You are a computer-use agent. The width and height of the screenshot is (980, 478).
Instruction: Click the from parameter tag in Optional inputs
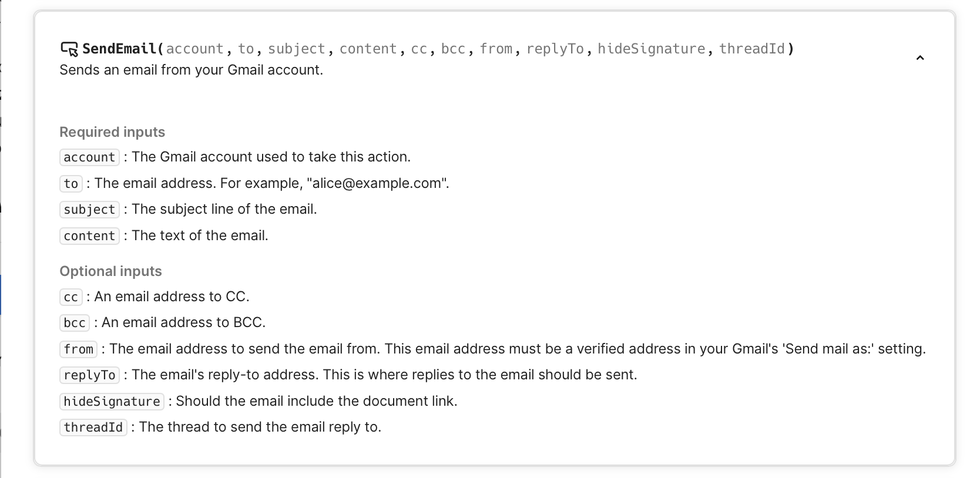pyautogui.click(x=79, y=349)
